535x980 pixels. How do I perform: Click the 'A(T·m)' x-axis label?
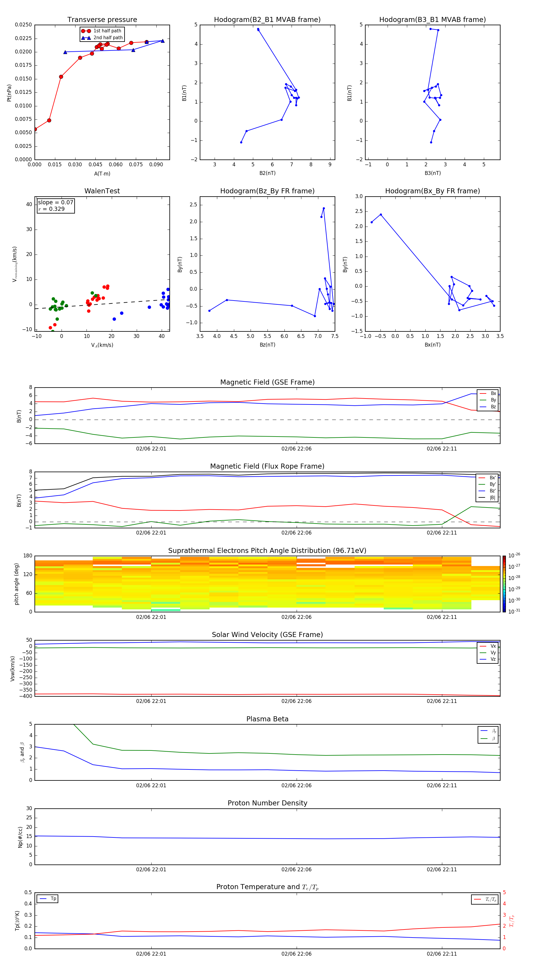pos(102,174)
